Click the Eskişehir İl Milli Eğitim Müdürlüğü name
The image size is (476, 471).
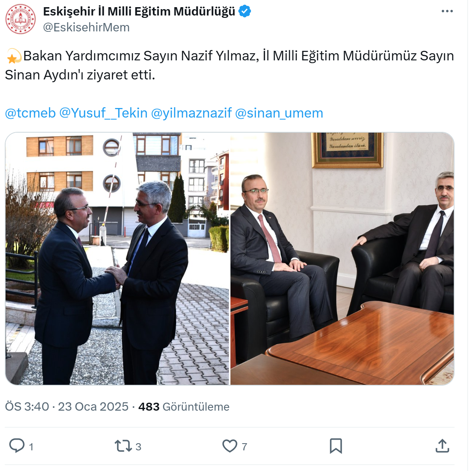[x=139, y=12]
